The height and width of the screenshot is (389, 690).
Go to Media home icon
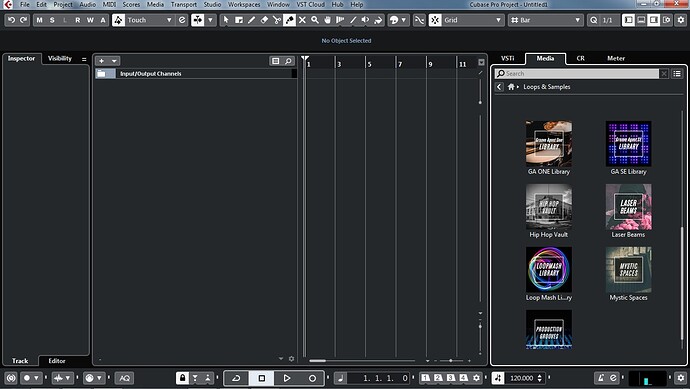pyautogui.click(x=511, y=87)
